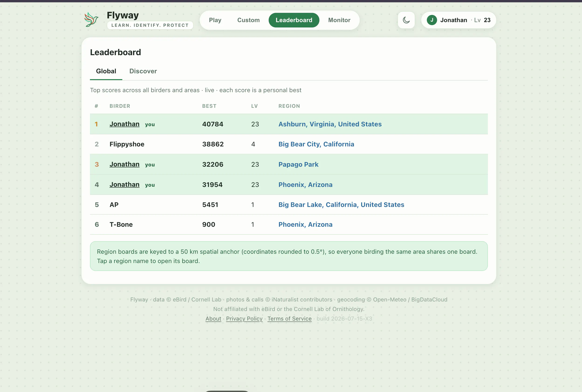This screenshot has height=392, width=582.
Task: Click the birder name Flippyshoe
Action: point(127,144)
